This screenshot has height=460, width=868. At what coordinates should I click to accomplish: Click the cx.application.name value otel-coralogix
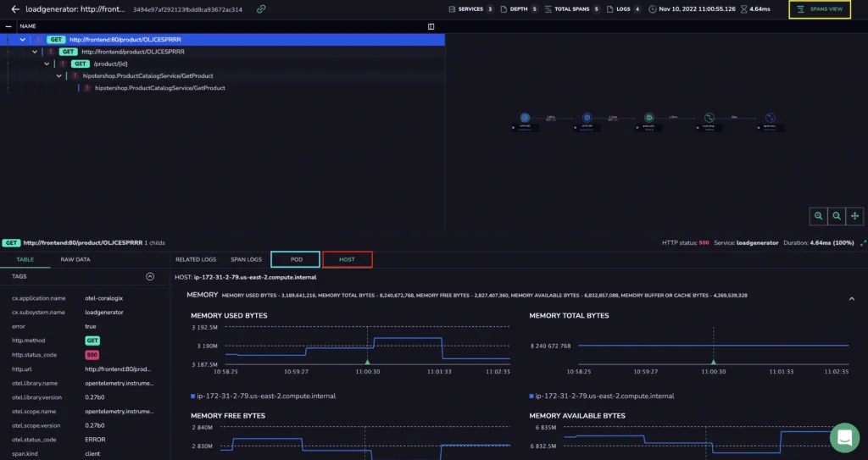104,298
